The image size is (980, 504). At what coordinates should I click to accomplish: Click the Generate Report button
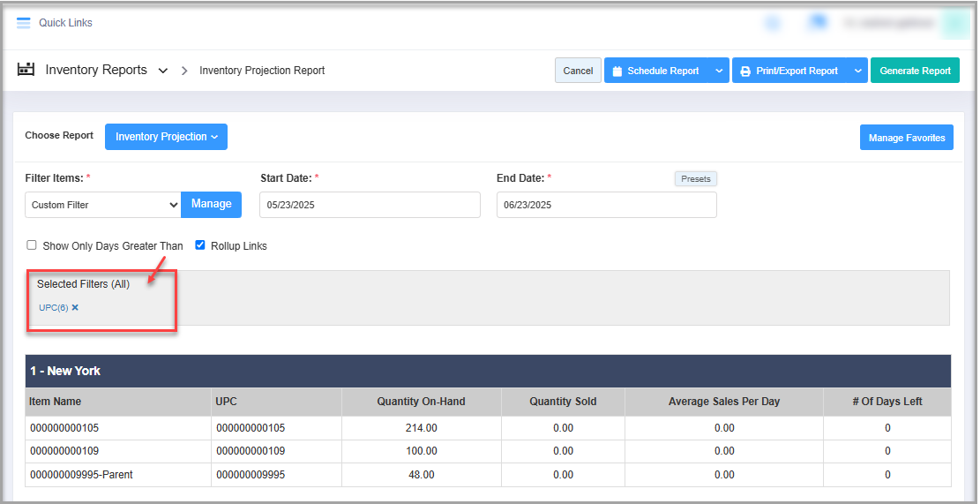pyautogui.click(x=915, y=71)
